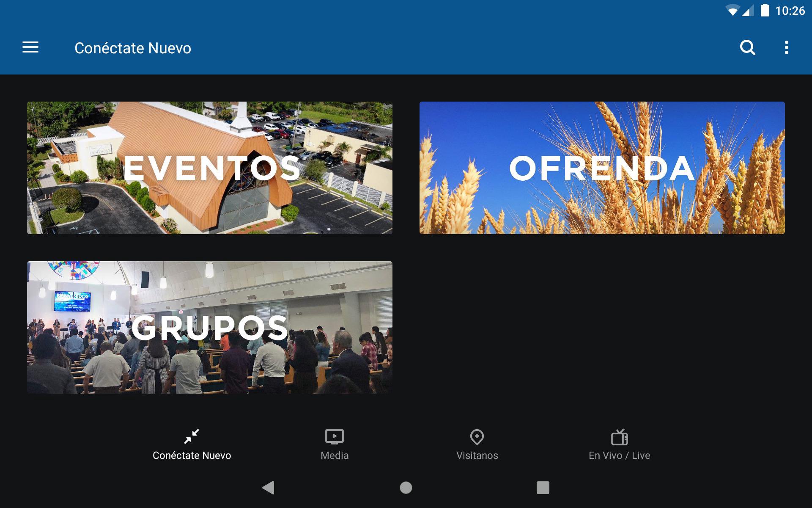Tap the search magnifier icon
Viewport: 812px width, 508px height.
[747, 47]
